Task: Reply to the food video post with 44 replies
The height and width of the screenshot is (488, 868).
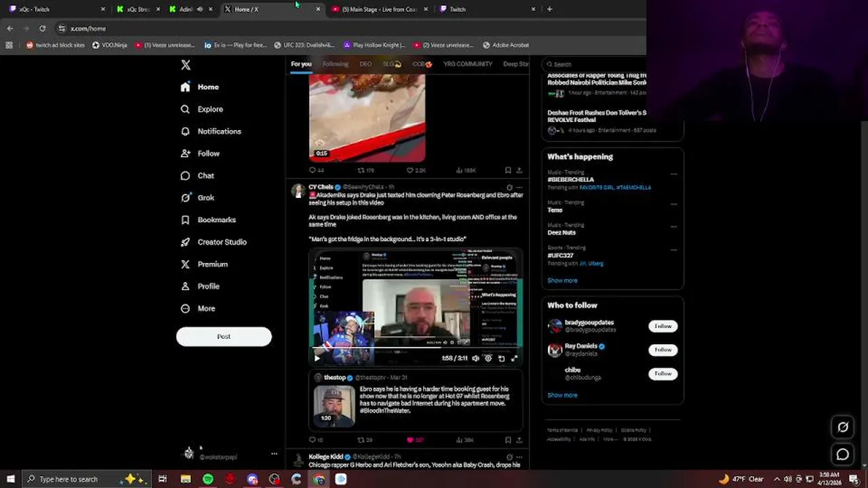Action: coord(313,170)
